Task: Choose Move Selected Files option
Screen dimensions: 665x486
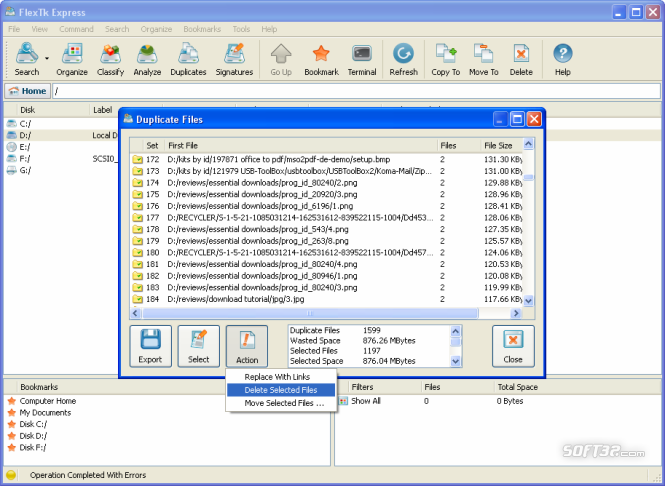Action: [x=281, y=403]
